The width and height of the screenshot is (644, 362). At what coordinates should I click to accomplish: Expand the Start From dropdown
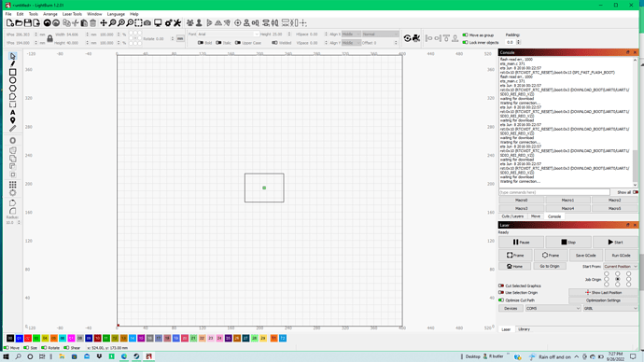(x=620, y=267)
